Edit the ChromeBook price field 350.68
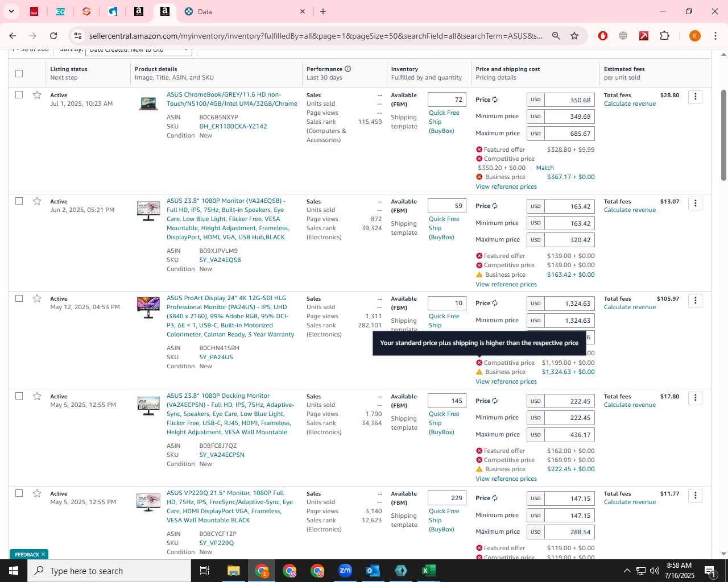 [x=569, y=100]
